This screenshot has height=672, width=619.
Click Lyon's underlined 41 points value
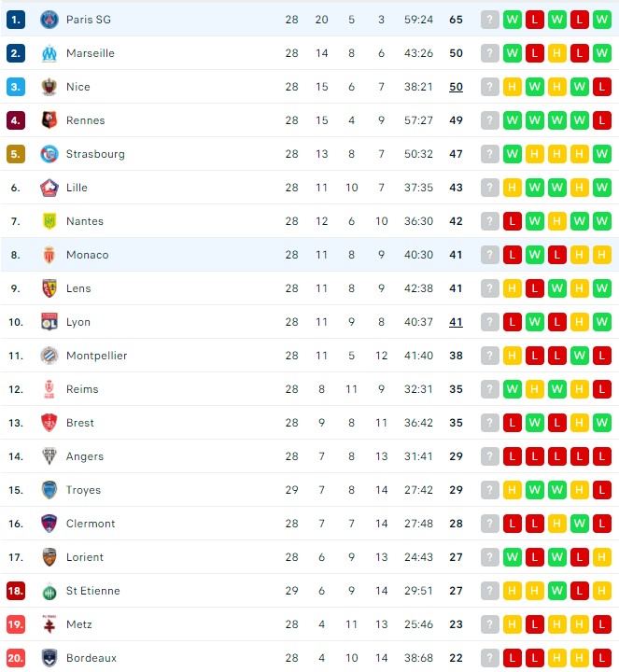point(456,322)
